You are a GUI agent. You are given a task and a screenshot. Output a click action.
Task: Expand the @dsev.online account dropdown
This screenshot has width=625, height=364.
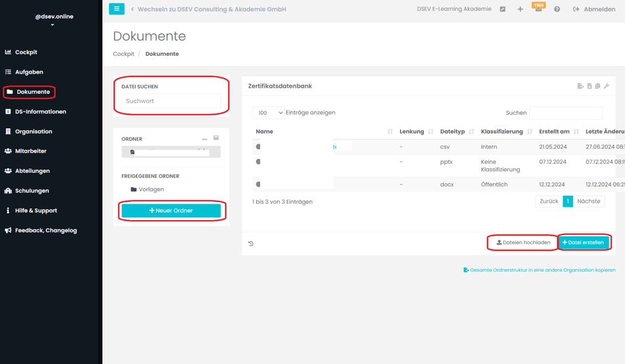click(53, 25)
